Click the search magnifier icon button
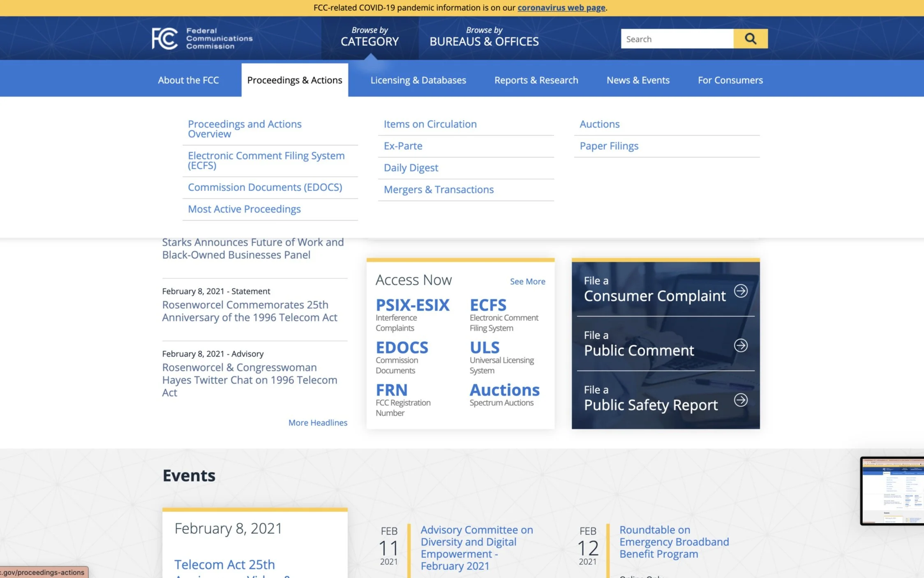 point(750,39)
